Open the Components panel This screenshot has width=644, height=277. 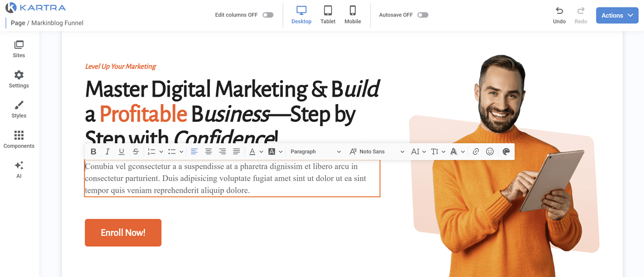19,139
